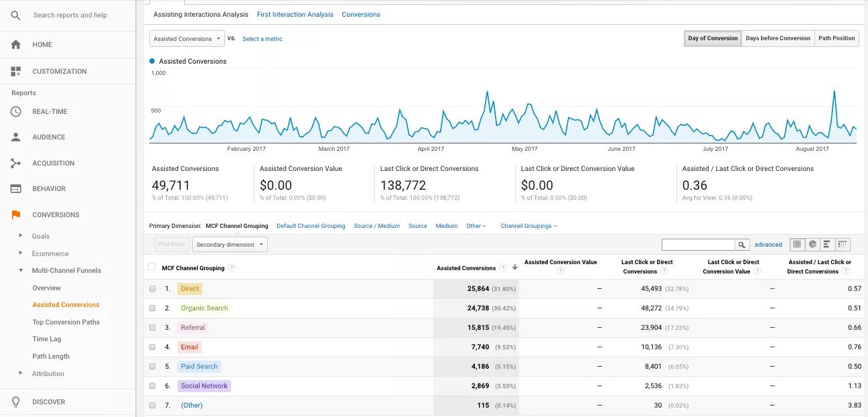Open the Secondary dimension dropdown
868x417 pixels.
click(x=230, y=245)
